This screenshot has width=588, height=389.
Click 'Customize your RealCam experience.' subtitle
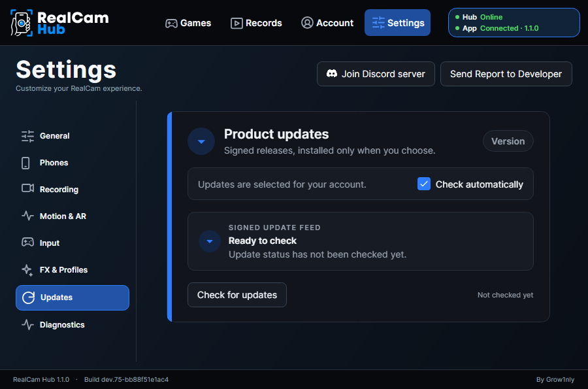click(79, 88)
